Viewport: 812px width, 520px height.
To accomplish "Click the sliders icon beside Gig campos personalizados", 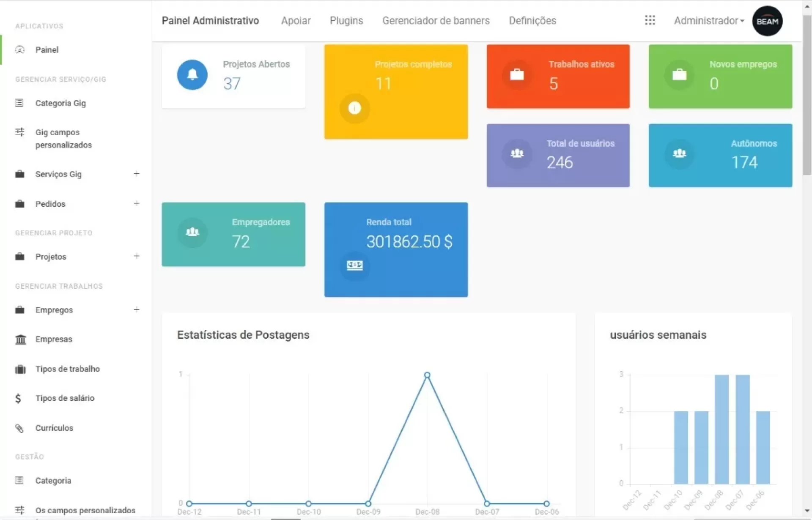I will pyautogui.click(x=19, y=132).
